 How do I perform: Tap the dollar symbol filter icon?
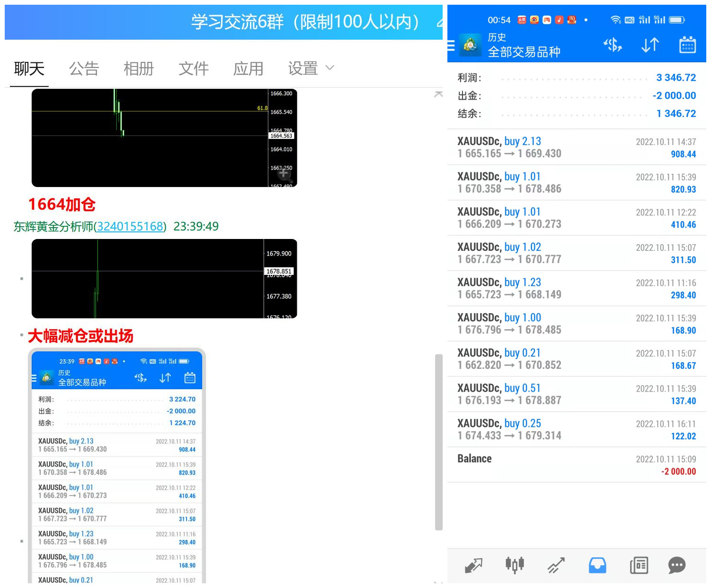coord(613,45)
